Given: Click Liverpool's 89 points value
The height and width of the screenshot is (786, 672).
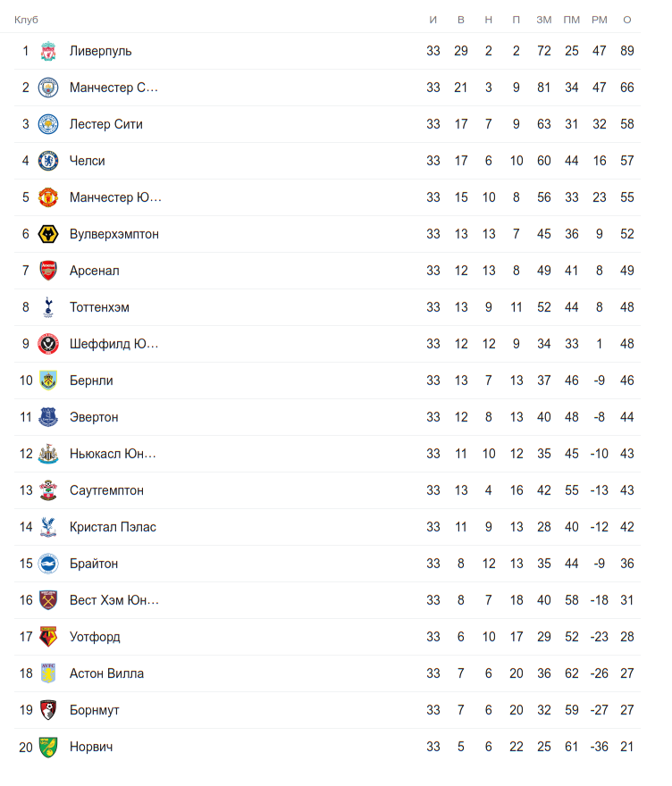Looking at the screenshot, I should (626, 51).
